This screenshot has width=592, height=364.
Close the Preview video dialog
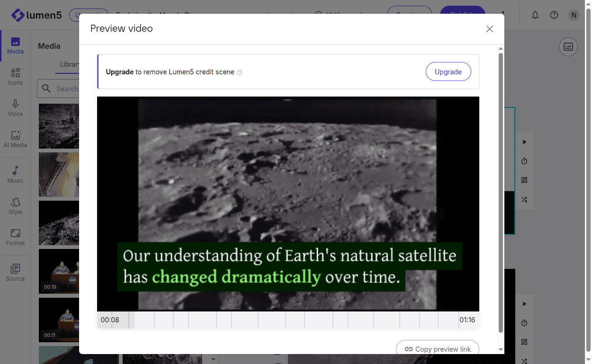pos(489,29)
